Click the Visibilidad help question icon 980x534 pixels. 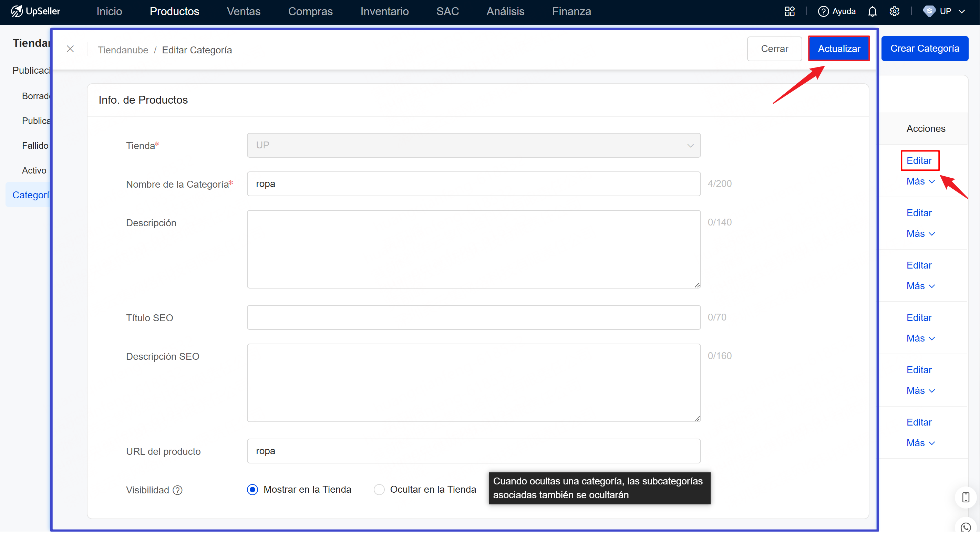[x=178, y=490]
